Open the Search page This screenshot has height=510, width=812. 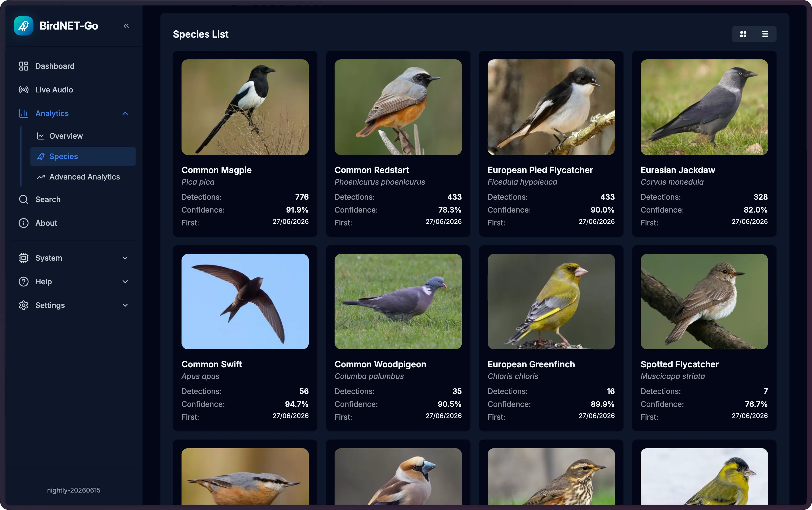(74, 199)
